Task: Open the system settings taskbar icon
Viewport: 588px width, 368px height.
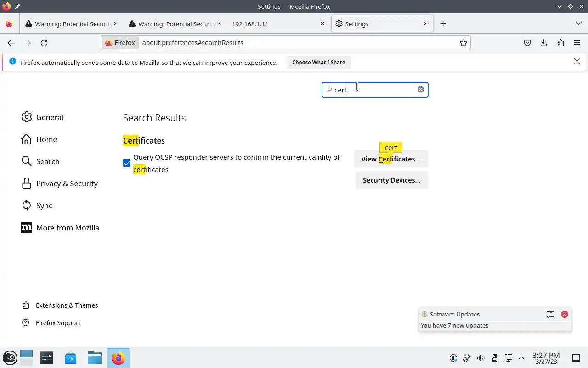Action: pyautogui.click(x=47, y=358)
